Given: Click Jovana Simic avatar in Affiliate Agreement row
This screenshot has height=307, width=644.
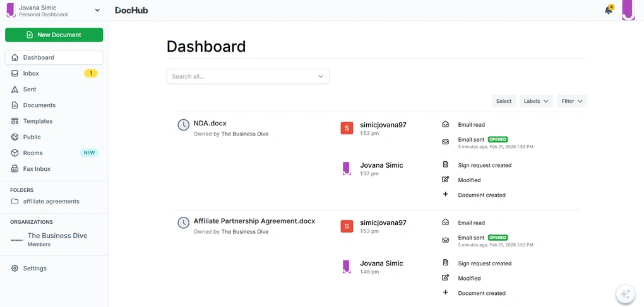Looking at the screenshot, I should pyautogui.click(x=347, y=267).
